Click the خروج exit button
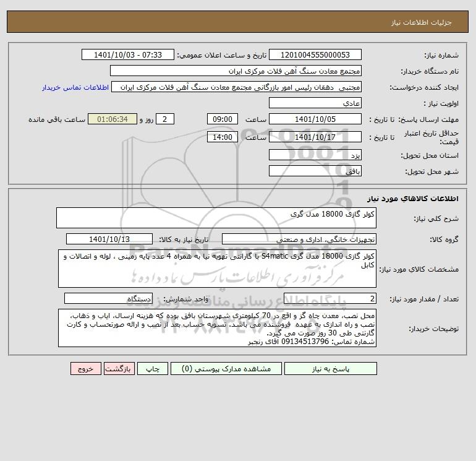 tap(85, 369)
